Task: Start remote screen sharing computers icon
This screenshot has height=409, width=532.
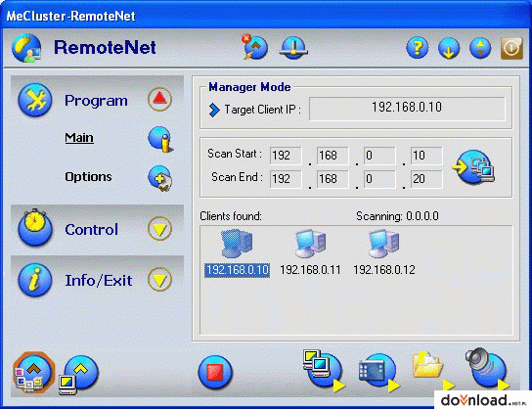Action: 324,371
